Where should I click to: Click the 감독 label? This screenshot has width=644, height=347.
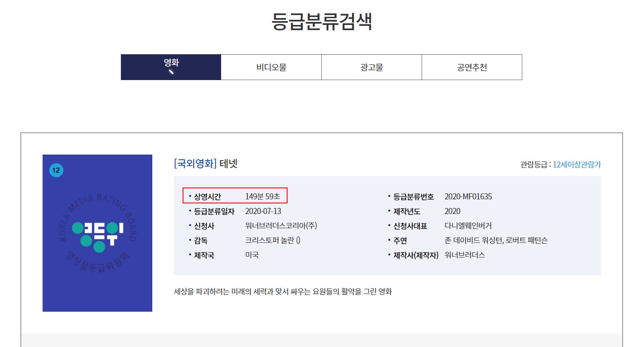200,241
